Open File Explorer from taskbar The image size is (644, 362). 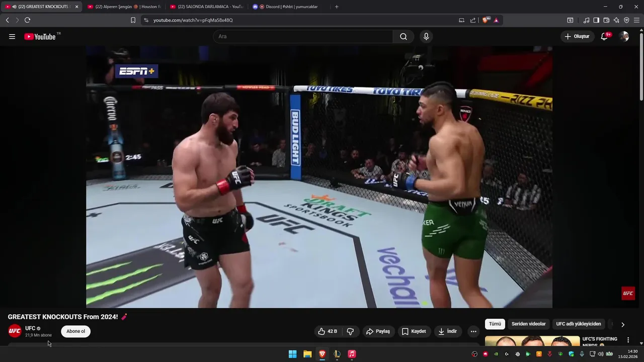pos(307,354)
